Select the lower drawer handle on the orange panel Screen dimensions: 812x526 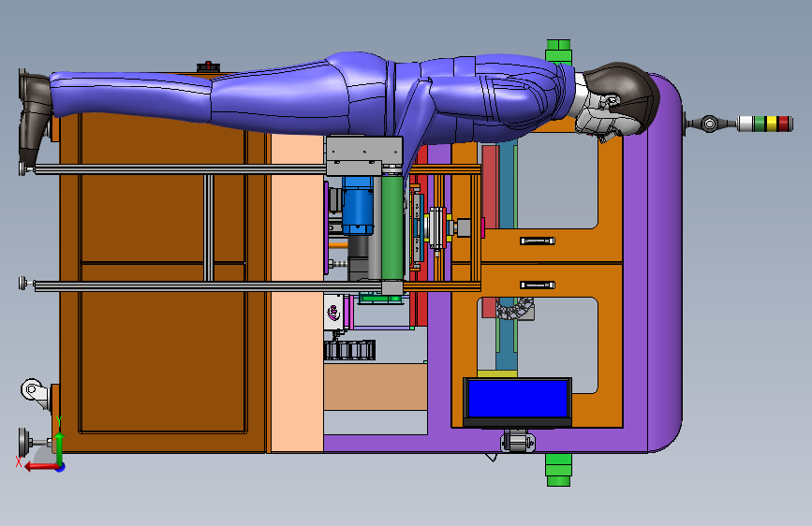537,285
